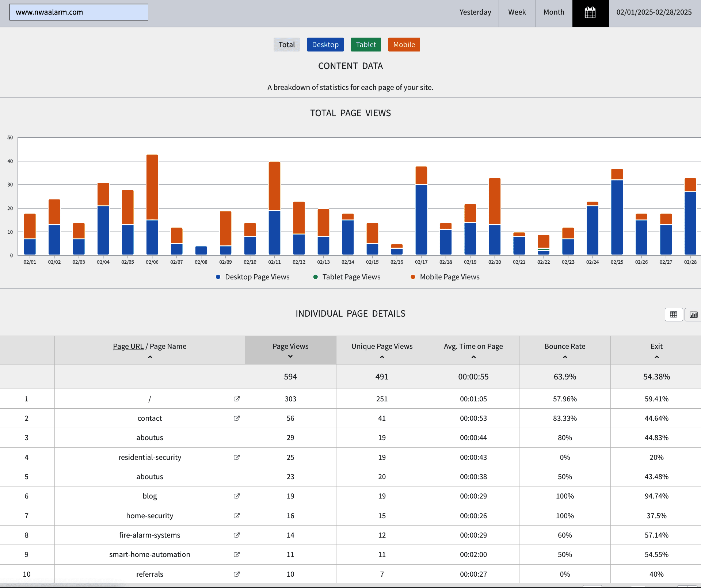Click the Total filter button
701x588 pixels.
pyautogui.click(x=286, y=45)
